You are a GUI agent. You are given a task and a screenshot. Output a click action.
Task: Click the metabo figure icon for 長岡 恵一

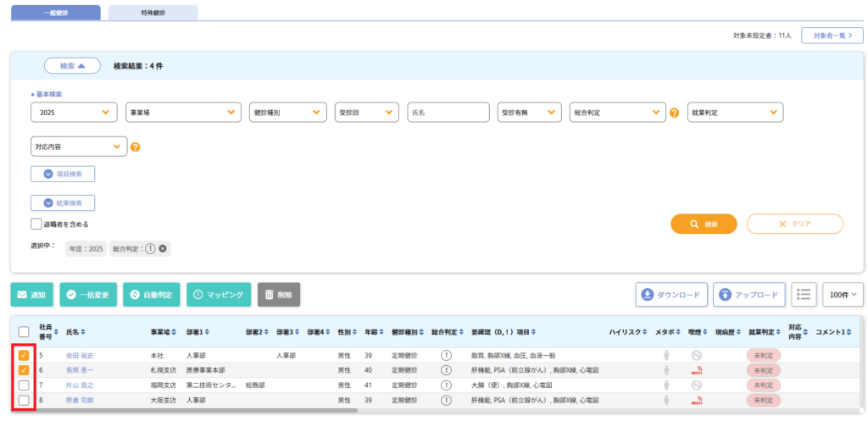click(665, 370)
